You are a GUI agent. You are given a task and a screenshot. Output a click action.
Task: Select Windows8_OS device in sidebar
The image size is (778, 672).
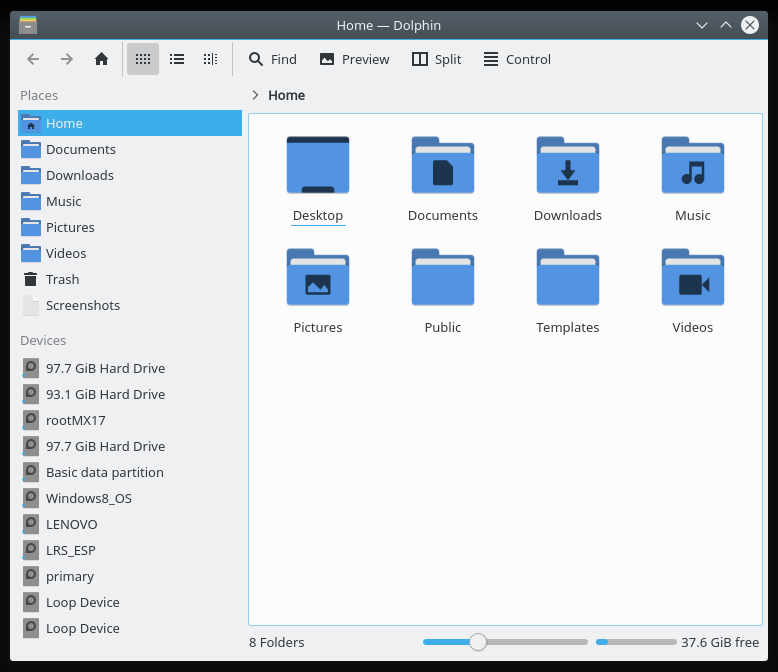pyautogui.click(x=88, y=498)
